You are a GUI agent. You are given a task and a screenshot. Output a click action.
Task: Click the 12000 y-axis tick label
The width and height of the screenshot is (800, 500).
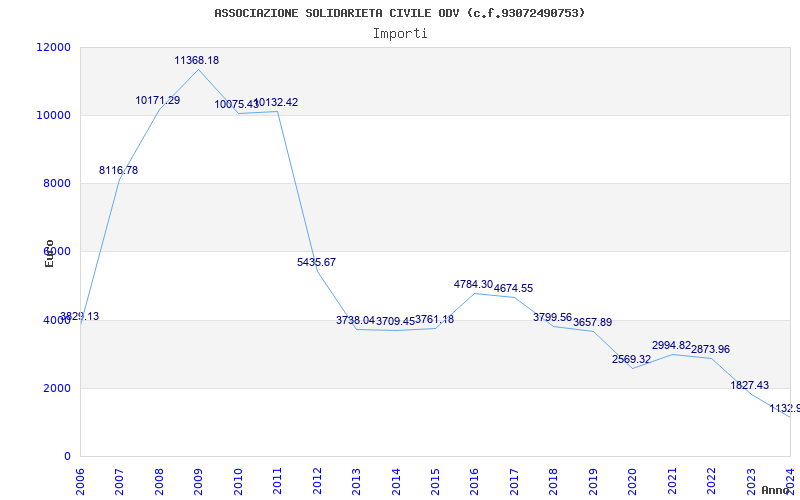pos(54,47)
